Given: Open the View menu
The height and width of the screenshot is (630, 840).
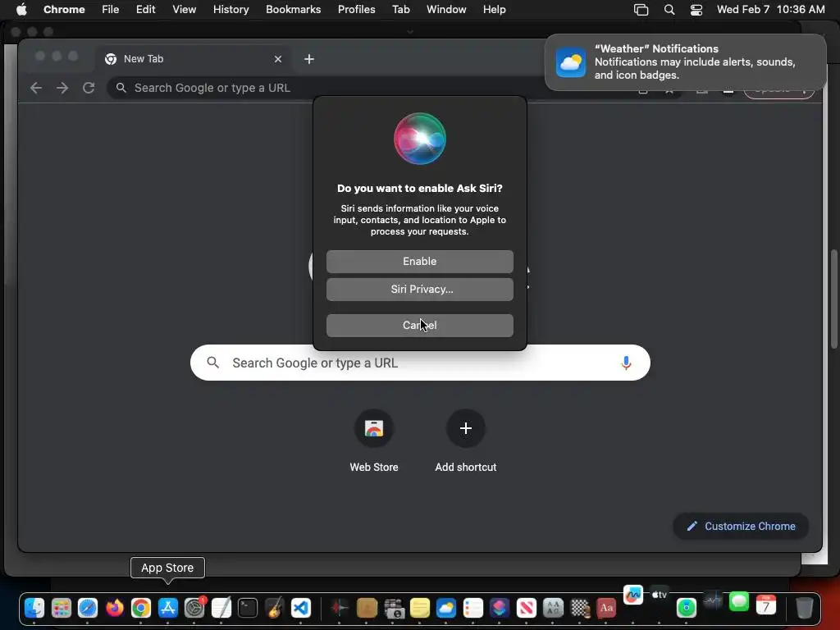Looking at the screenshot, I should click(x=184, y=9).
